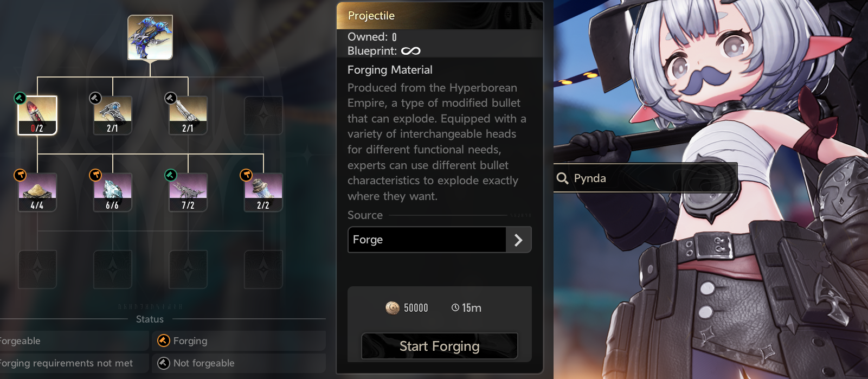
Task: Select the crystal ore material showing 6/6
Action: pyautogui.click(x=113, y=192)
